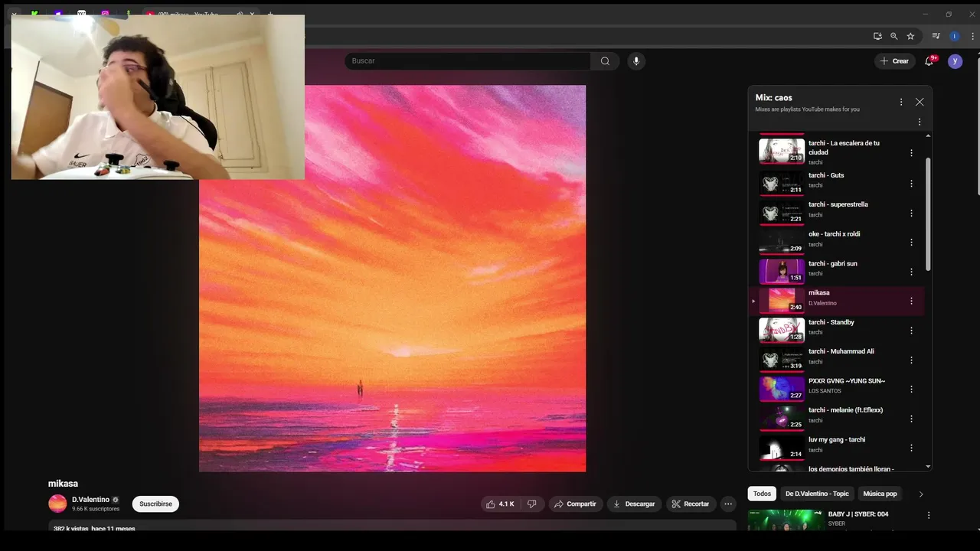This screenshot has height=551, width=980.
Task: Click luv my gang - tarchi title
Action: point(837,439)
